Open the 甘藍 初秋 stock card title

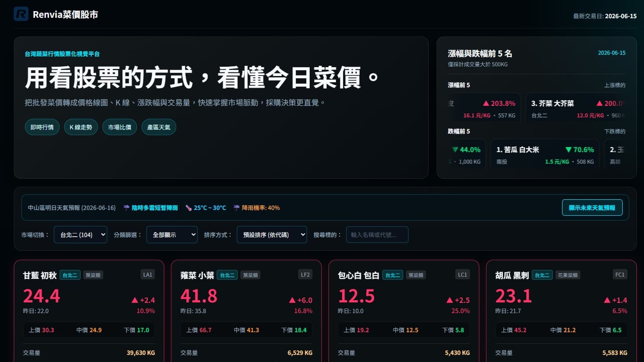pyautogui.click(x=40, y=275)
